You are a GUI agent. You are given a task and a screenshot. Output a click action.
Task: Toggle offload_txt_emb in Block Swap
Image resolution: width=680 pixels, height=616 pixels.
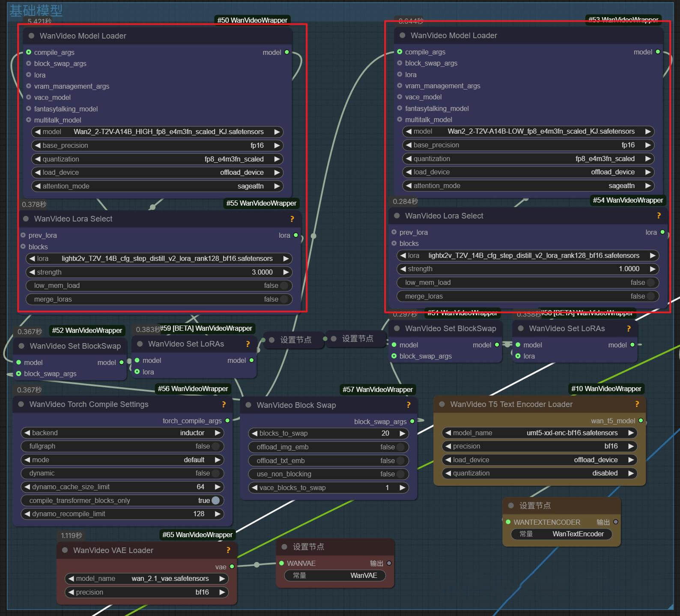(328, 461)
